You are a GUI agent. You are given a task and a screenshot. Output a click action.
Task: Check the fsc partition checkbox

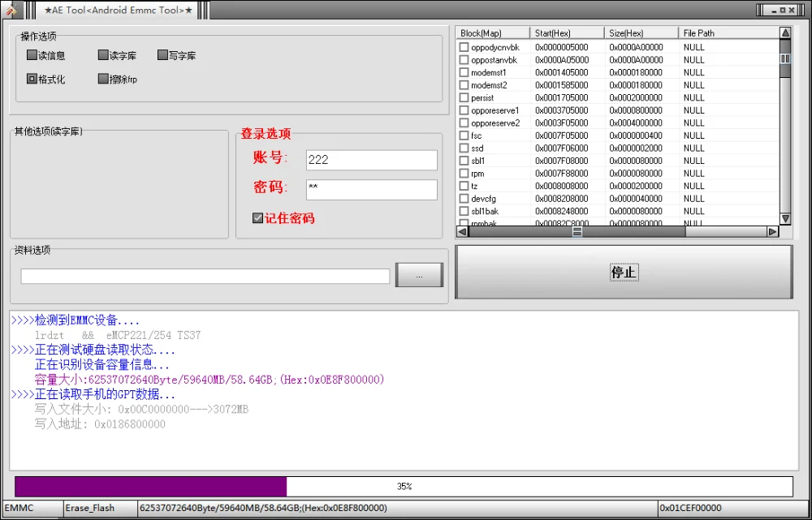coord(464,135)
